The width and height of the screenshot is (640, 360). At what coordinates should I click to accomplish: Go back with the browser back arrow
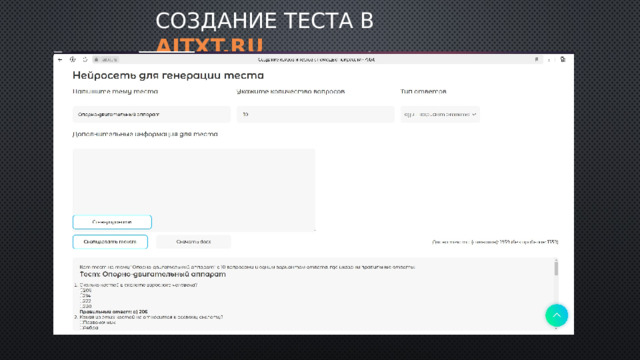click(60, 60)
